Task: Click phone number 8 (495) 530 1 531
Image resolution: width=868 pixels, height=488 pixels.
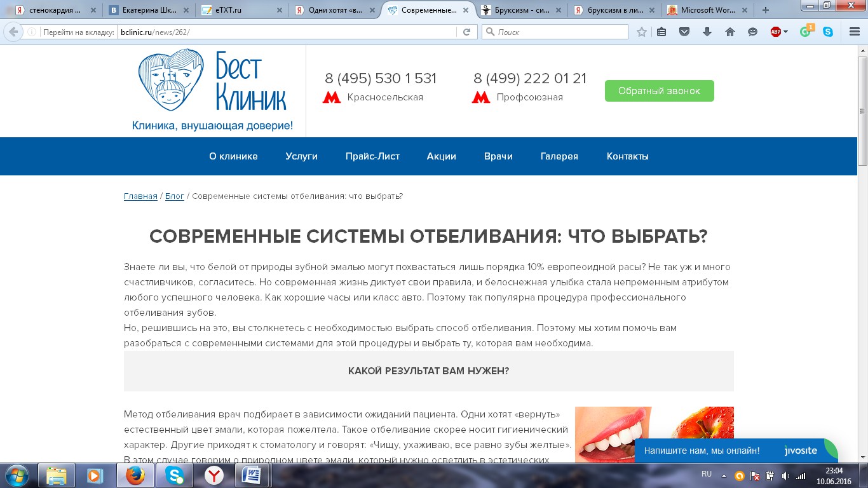Action: point(381,79)
